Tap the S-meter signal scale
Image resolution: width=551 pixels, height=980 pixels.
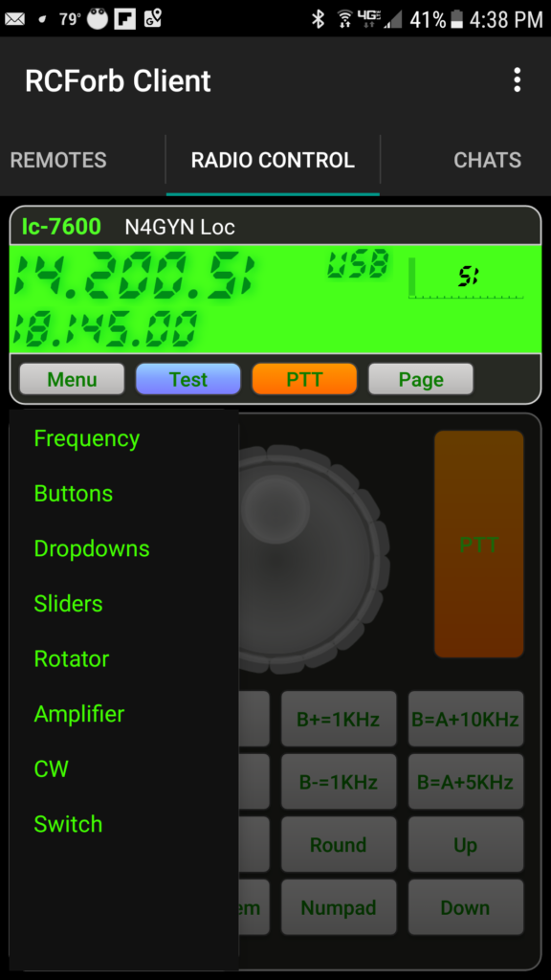click(466, 278)
